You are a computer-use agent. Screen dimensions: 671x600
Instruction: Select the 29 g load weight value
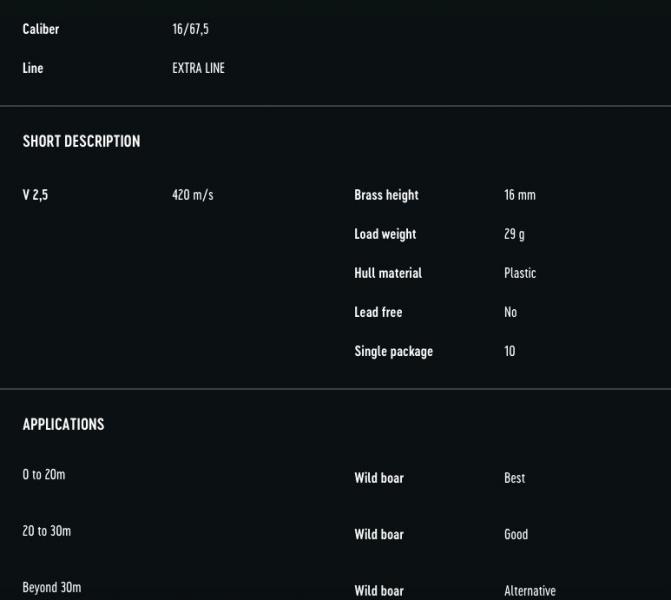[514, 234]
